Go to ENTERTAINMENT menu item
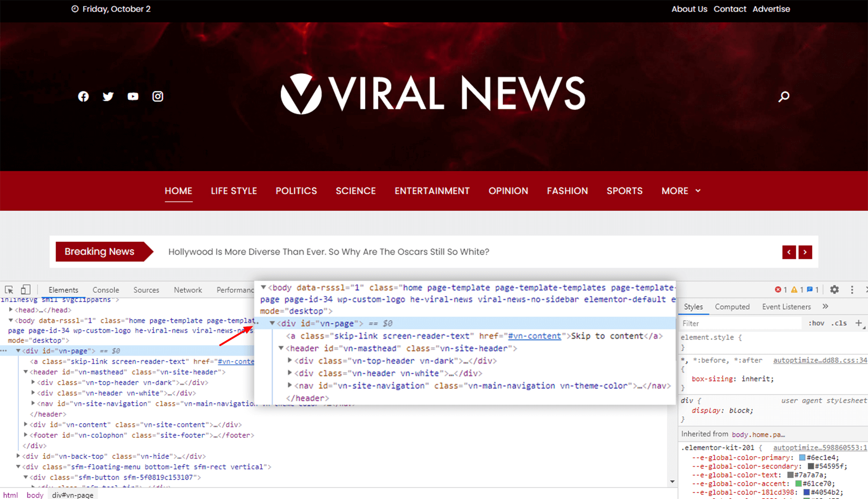The height and width of the screenshot is (499, 868). (x=432, y=191)
